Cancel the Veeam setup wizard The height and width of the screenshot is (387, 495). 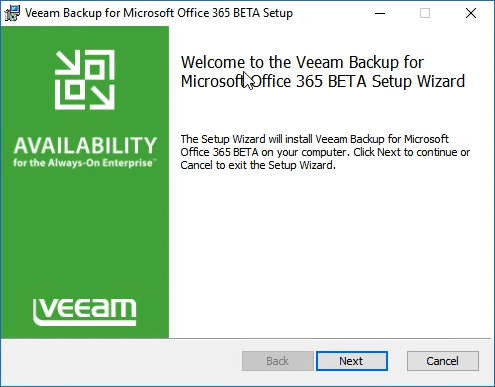tap(443, 361)
